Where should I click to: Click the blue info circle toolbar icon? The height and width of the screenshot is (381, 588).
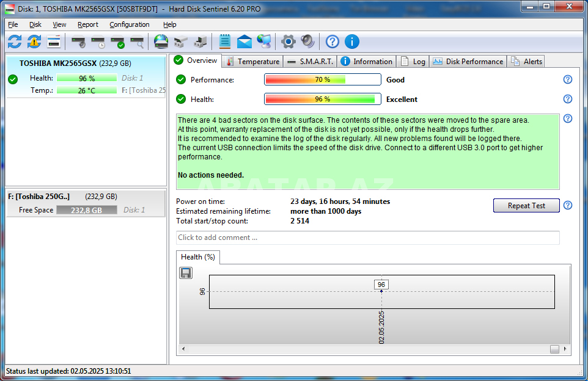click(x=351, y=42)
